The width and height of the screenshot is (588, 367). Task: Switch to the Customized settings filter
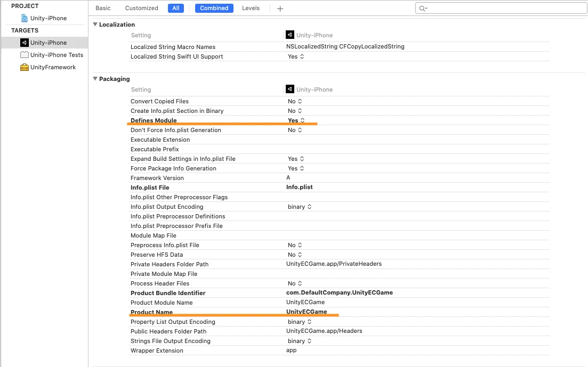click(x=141, y=9)
